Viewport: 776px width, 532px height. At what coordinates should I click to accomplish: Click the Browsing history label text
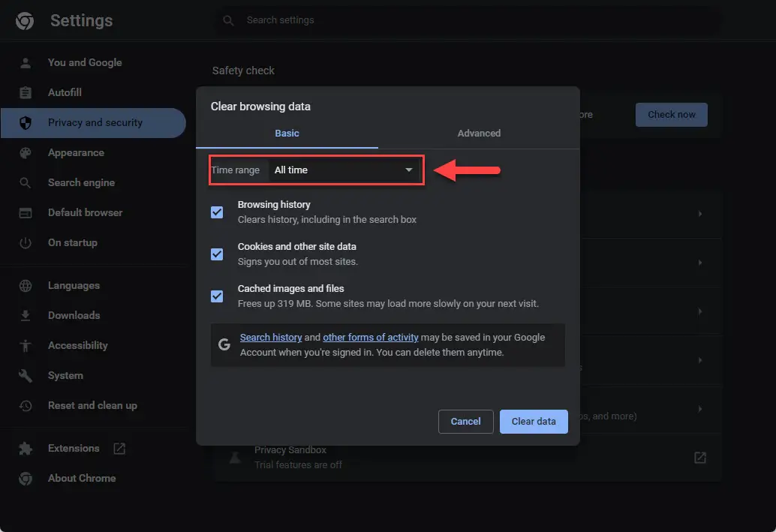click(274, 205)
